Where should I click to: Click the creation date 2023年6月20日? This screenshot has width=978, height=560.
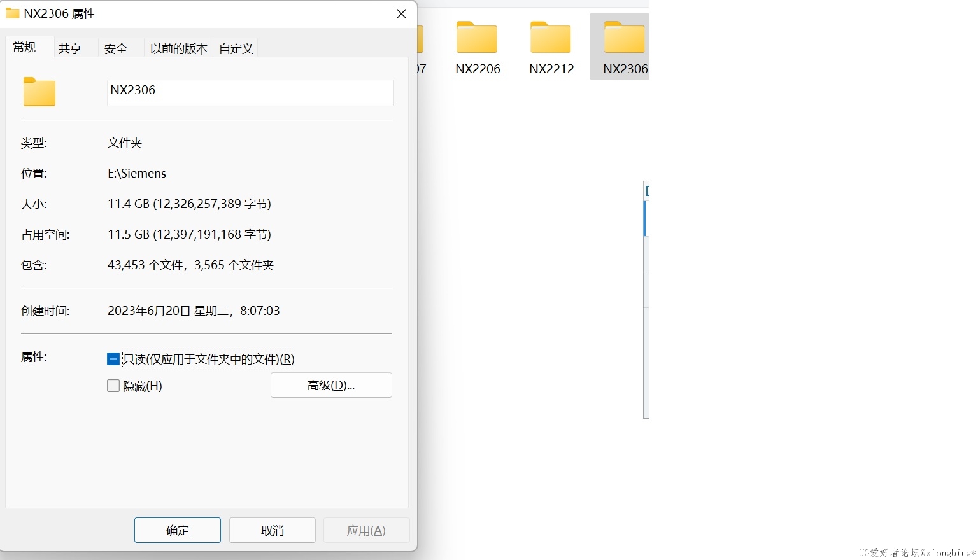tap(194, 311)
